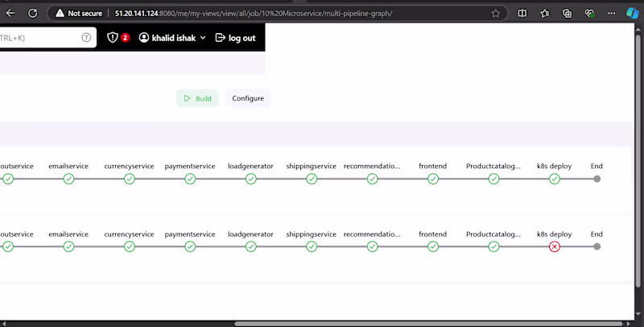Select Productcatalog stage in first run

tap(493, 179)
